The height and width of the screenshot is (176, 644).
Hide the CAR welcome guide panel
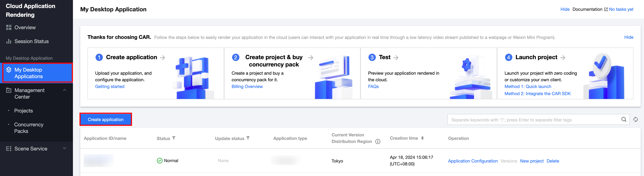point(629,37)
